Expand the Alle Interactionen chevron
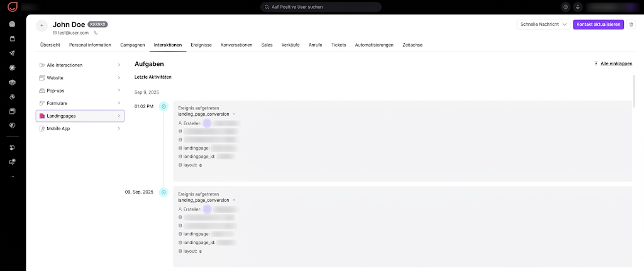Image resolution: width=644 pixels, height=271 pixels. pyautogui.click(x=119, y=65)
